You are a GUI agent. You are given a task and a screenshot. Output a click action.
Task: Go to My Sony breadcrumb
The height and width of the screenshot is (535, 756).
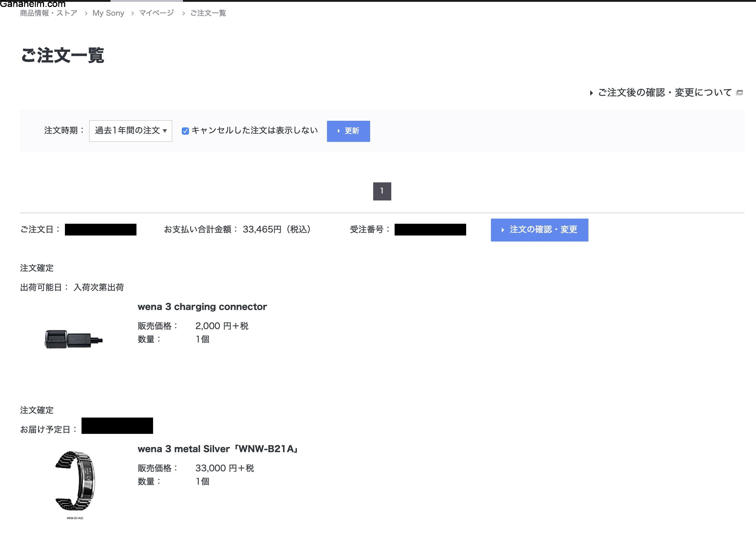click(x=108, y=13)
